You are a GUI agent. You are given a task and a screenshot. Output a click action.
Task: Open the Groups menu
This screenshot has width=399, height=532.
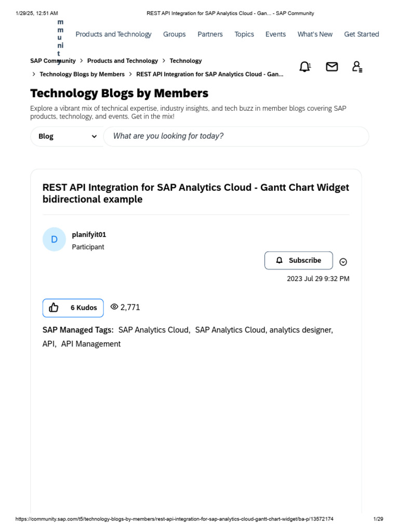(x=174, y=34)
